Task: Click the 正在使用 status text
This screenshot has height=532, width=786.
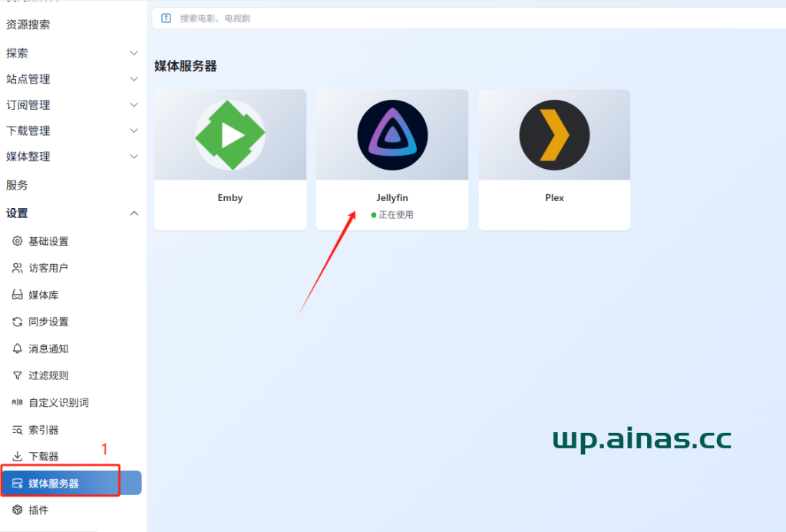Action: pyautogui.click(x=396, y=215)
